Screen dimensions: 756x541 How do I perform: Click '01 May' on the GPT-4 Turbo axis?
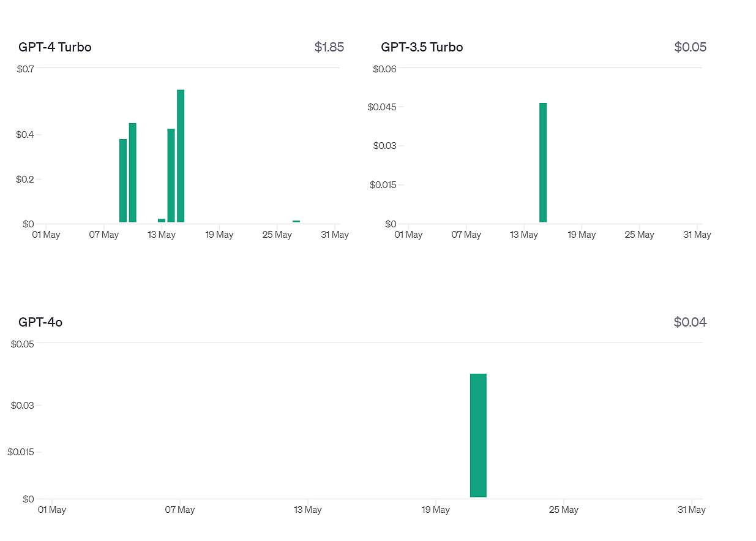click(x=46, y=235)
